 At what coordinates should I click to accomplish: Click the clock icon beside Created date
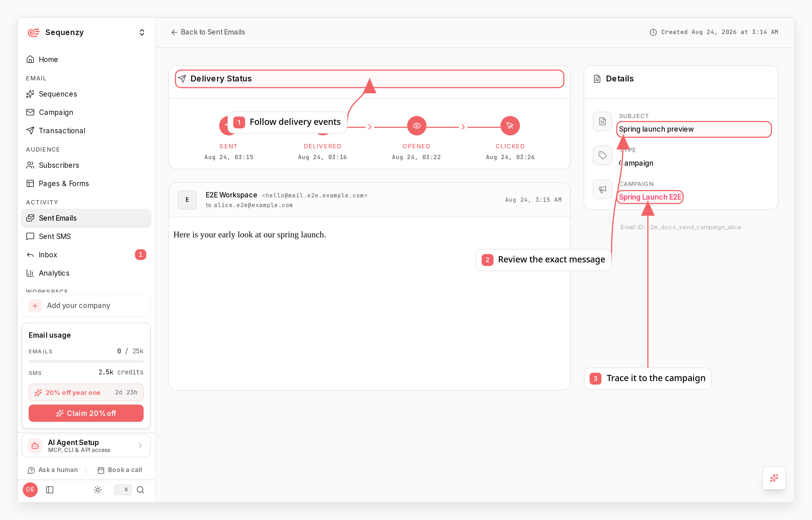click(x=653, y=32)
